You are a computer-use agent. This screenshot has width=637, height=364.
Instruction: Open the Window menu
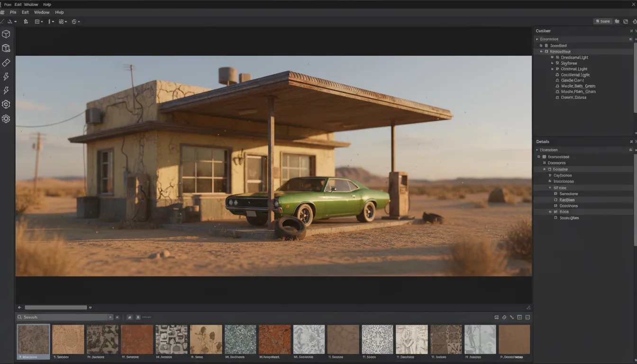point(42,12)
